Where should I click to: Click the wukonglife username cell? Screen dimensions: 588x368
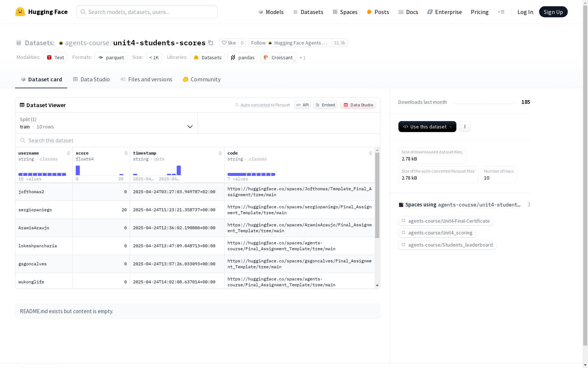pyautogui.click(x=44, y=282)
